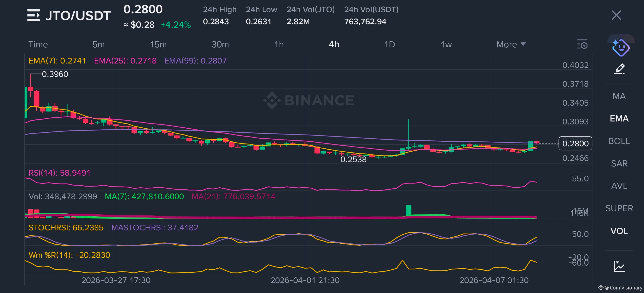Screen dimensions: 644x293
Task: Select the 1h timeframe
Action: (x=279, y=45)
